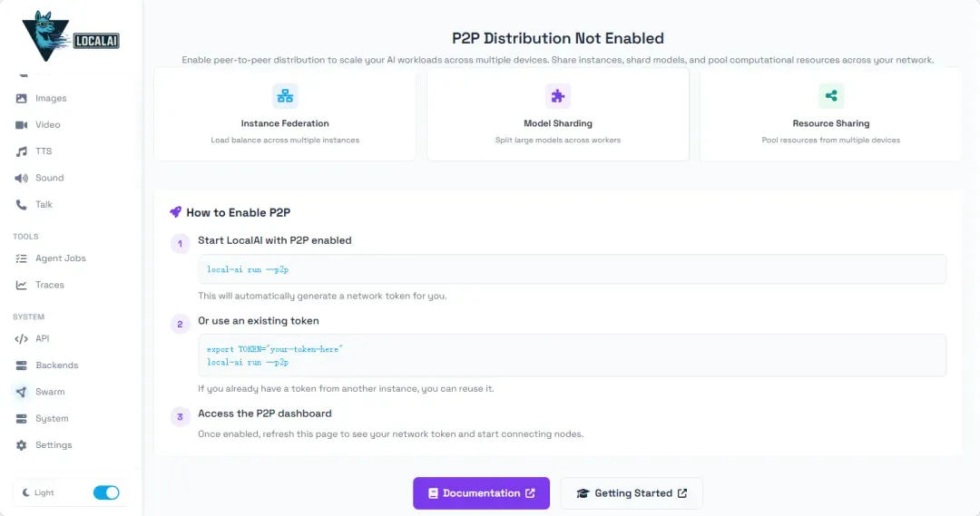Select the Swarm paper plane item

(50, 392)
